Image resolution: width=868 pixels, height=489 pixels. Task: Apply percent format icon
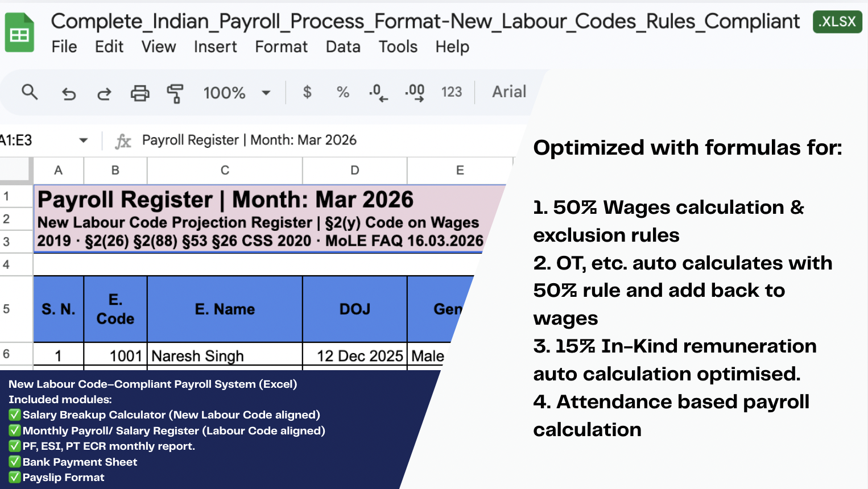point(343,92)
